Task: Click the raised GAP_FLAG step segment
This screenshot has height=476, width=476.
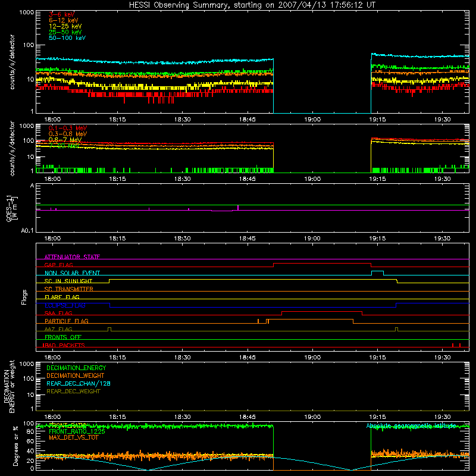Action: (x=322, y=263)
